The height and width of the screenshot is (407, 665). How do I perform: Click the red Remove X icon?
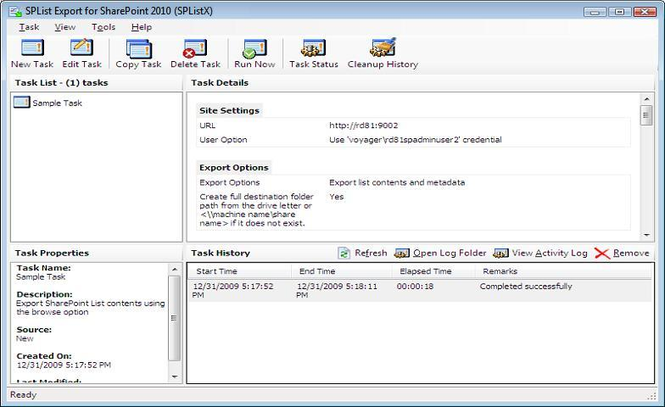(602, 253)
